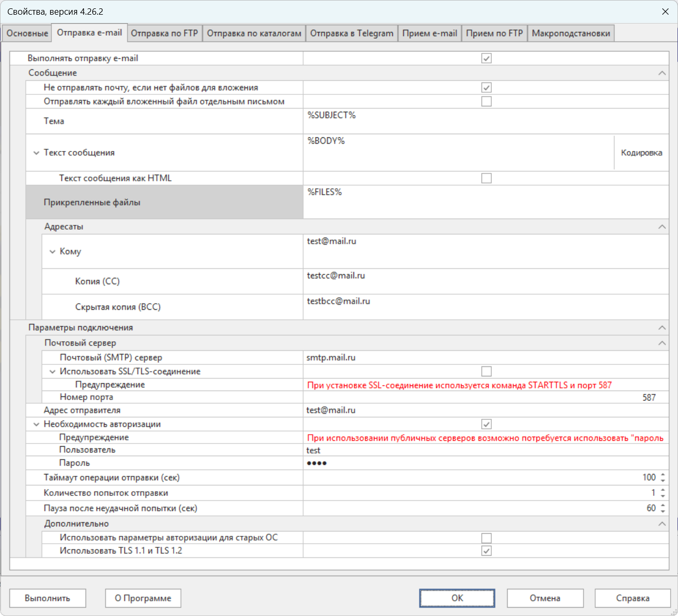
Task: Close the Свойства dialog window
Action: (x=665, y=12)
